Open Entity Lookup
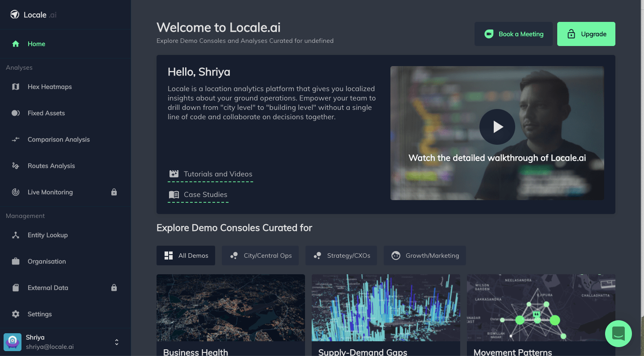This screenshot has width=644, height=356. click(x=65, y=235)
